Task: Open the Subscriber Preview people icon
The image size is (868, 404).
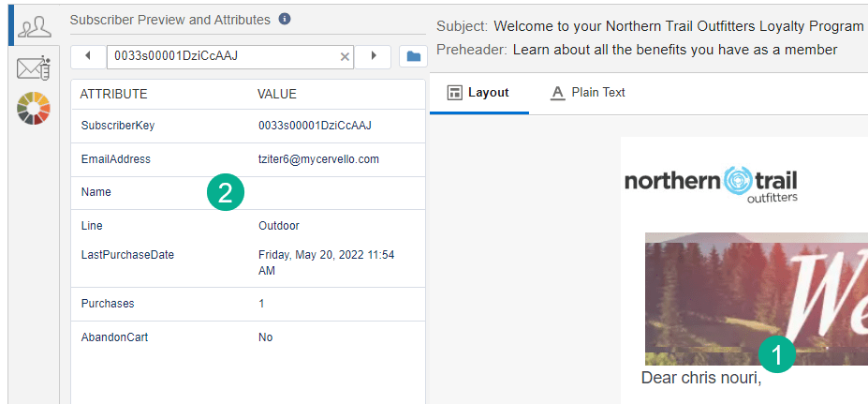Action: (35, 26)
